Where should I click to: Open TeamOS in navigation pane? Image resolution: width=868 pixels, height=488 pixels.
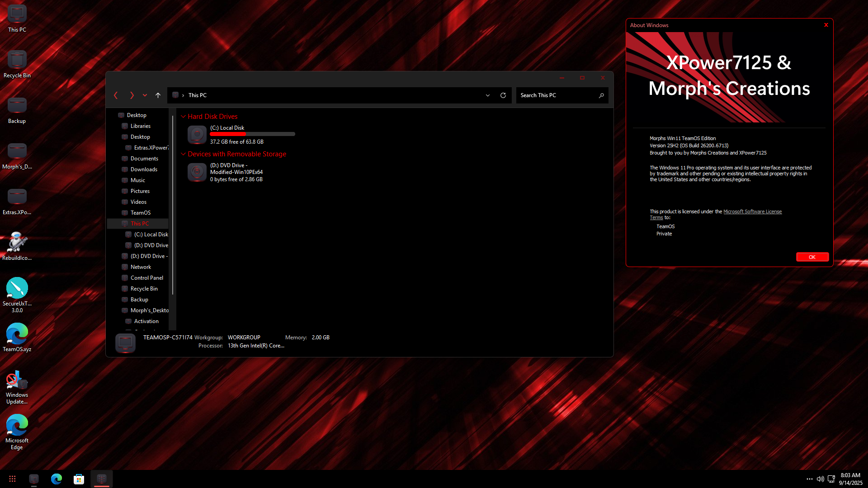(x=140, y=213)
